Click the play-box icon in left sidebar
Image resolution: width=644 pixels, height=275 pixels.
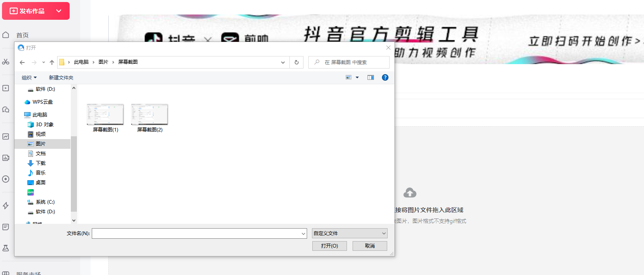(x=6, y=88)
